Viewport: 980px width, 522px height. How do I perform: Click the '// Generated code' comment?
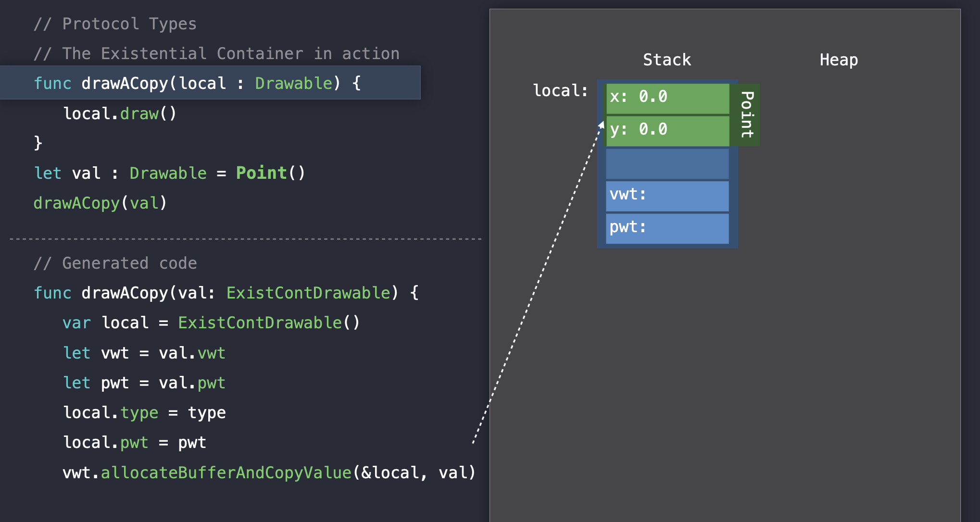(x=115, y=263)
